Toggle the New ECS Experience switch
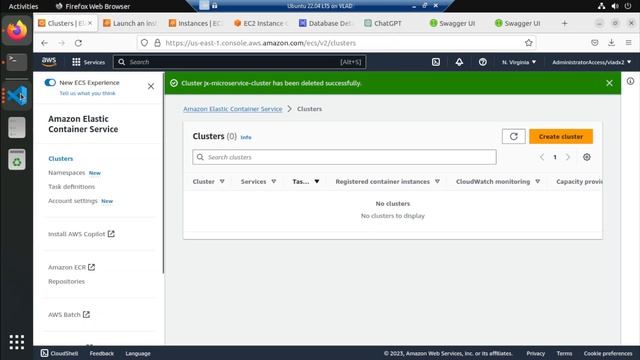 [x=50, y=82]
